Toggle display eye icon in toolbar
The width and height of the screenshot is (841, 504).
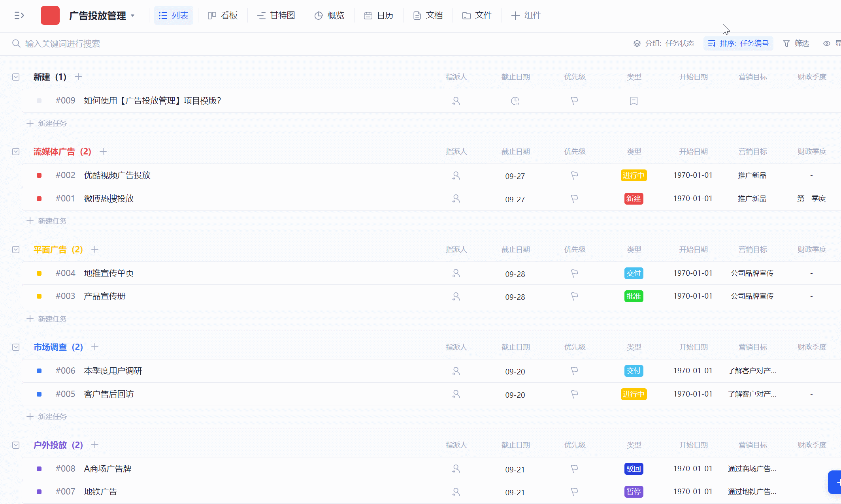(x=826, y=43)
